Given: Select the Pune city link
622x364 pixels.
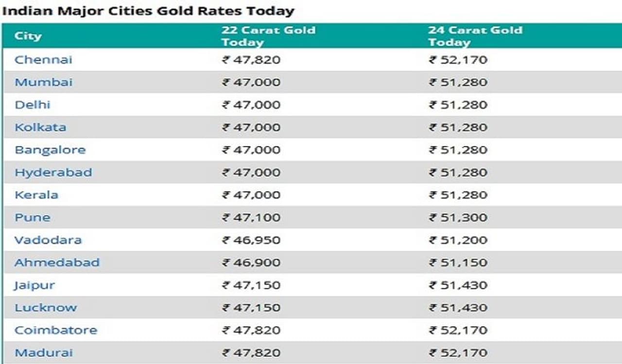Looking at the screenshot, I should [x=33, y=217].
